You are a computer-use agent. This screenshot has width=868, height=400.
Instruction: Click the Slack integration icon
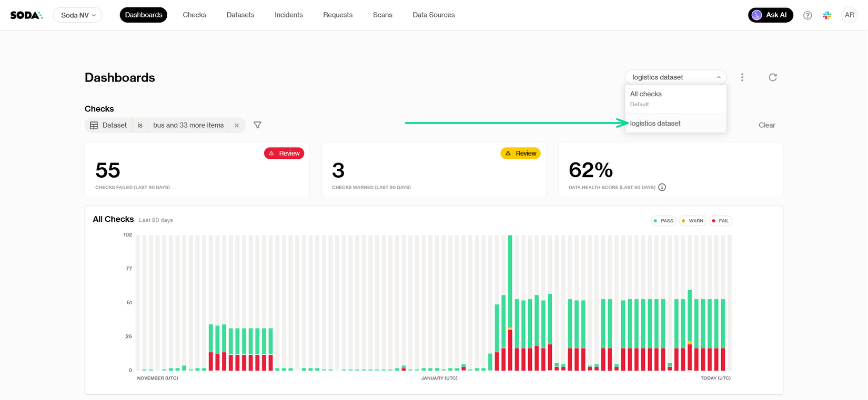pos(827,15)
